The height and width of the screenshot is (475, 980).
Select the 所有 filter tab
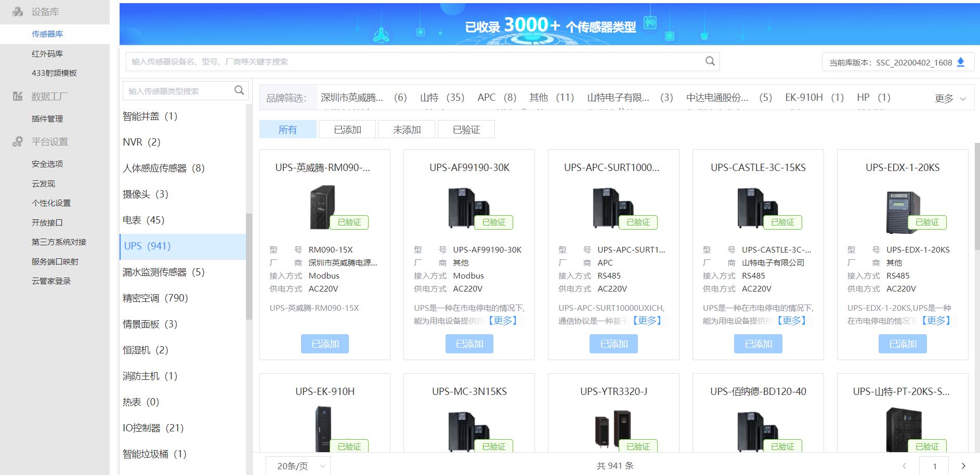click(288, 129)
